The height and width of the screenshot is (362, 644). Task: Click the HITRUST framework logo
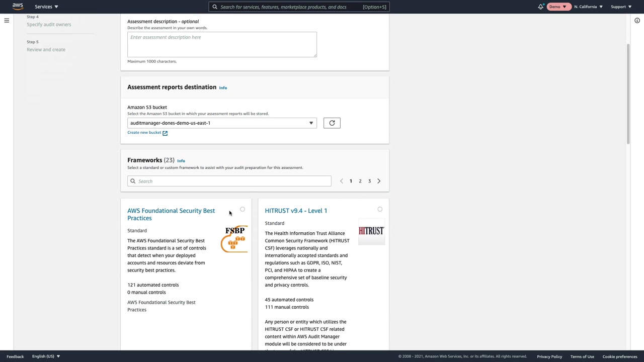point(371,231)
